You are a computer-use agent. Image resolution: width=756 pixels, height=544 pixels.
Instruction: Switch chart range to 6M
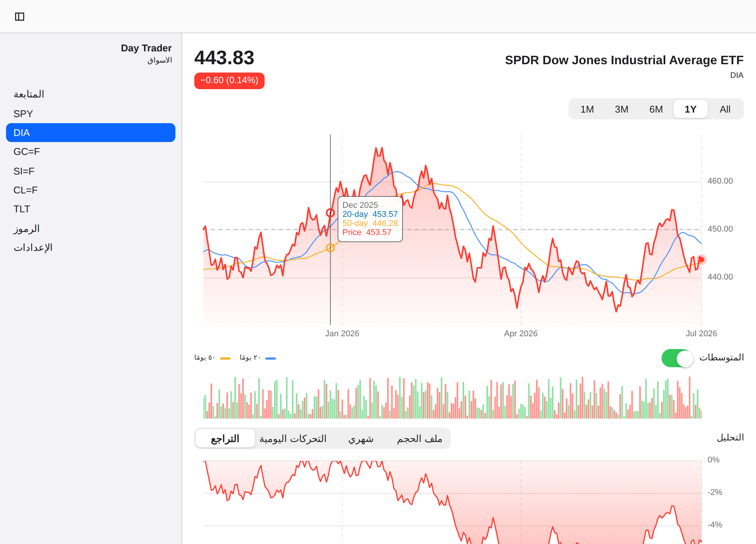click(x=656, y=109)
